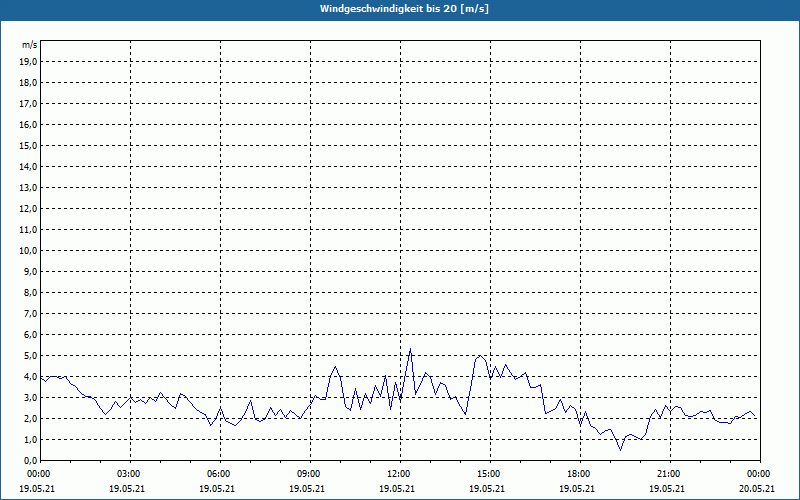Click the highest wind peak after 12:00
This screenshot has height=500, width=800.
click(410, 349)
